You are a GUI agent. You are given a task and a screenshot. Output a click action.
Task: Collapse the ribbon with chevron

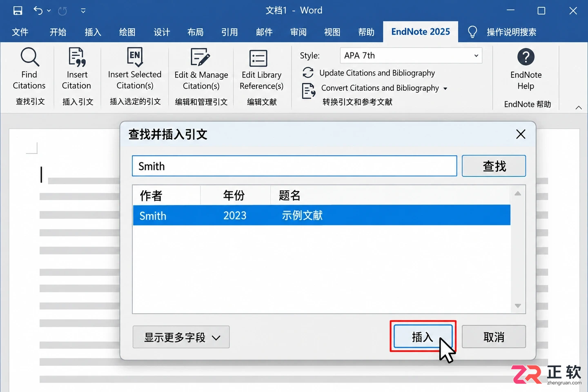(579, 107)
